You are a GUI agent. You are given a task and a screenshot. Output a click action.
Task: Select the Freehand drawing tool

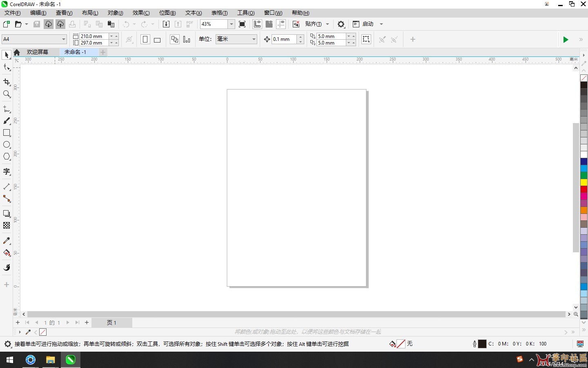click(x=7, y=109)
